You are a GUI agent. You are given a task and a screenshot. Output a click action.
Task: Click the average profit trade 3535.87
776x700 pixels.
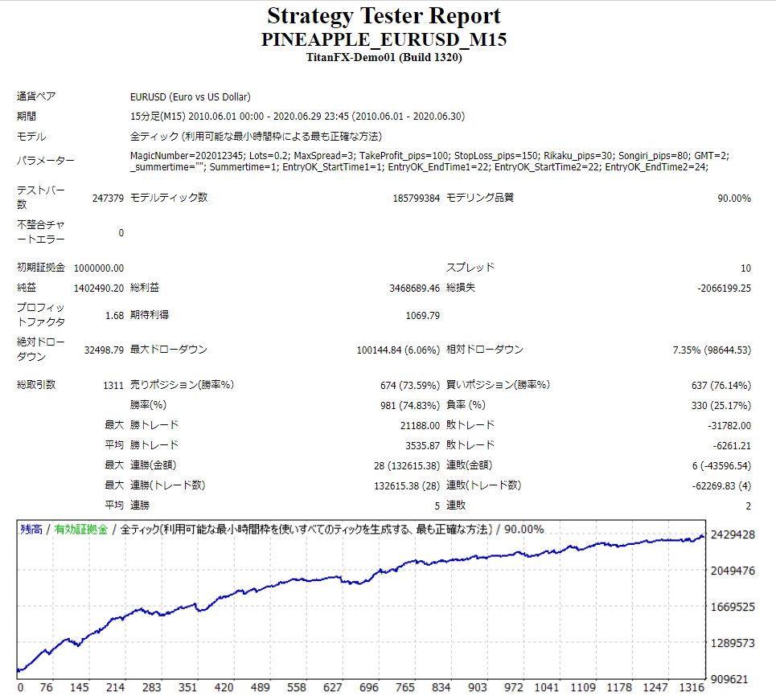click(423, 445)
